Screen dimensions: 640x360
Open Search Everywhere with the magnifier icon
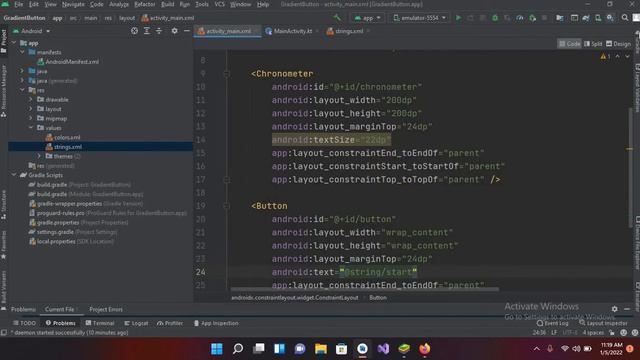point(625,18)
